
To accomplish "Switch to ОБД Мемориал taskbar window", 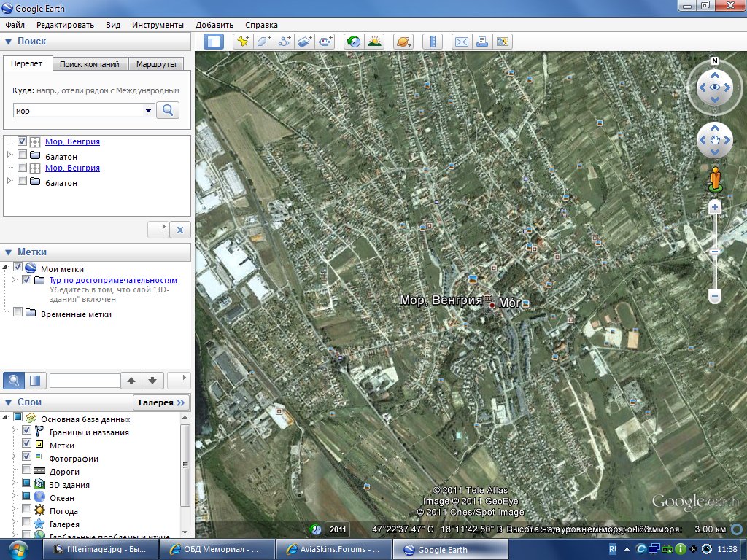I will [x=217, y=550].
